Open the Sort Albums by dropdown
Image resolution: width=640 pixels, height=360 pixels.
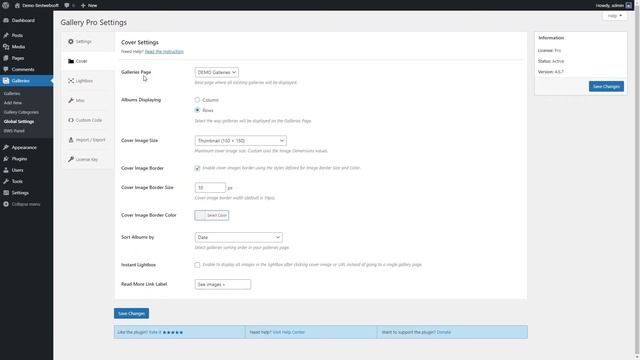point(239,237)
